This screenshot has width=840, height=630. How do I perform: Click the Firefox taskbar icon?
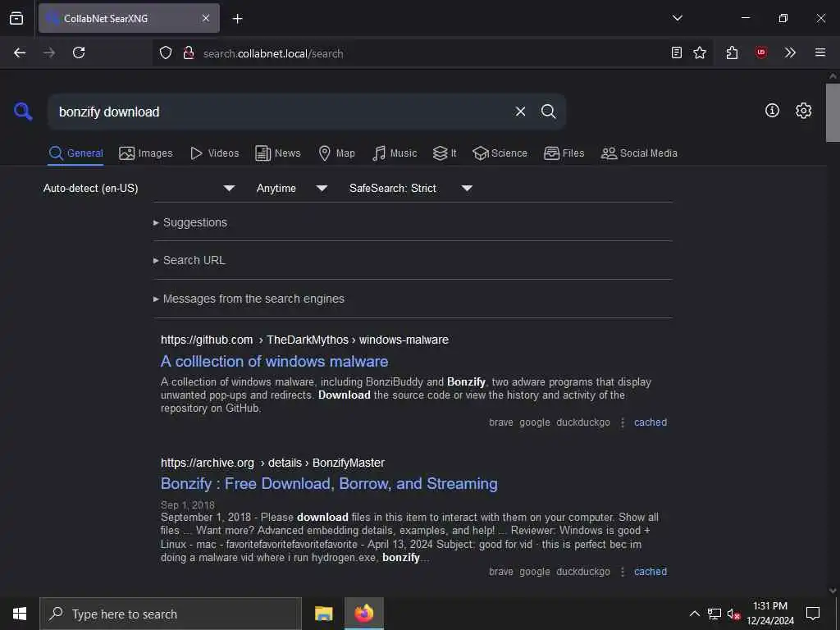363,614
